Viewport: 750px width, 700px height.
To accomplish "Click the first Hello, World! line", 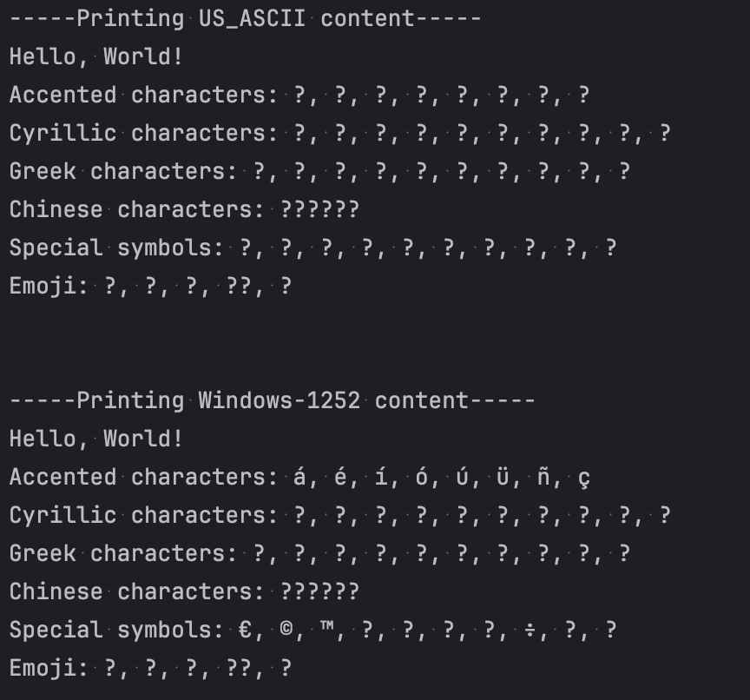I will pyautogui.click(x=96, y=57).
